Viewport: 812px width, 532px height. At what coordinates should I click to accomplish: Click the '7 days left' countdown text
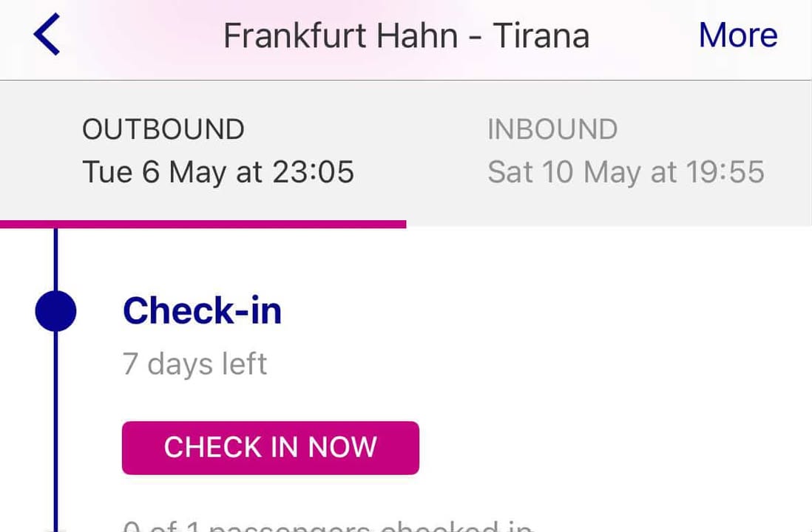tap(194, 364)
